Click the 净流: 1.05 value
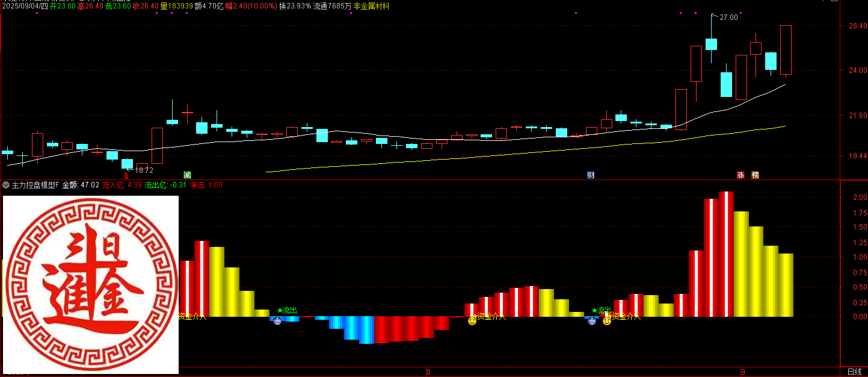Viewport: 868px width, 377px height. (206, 185)
